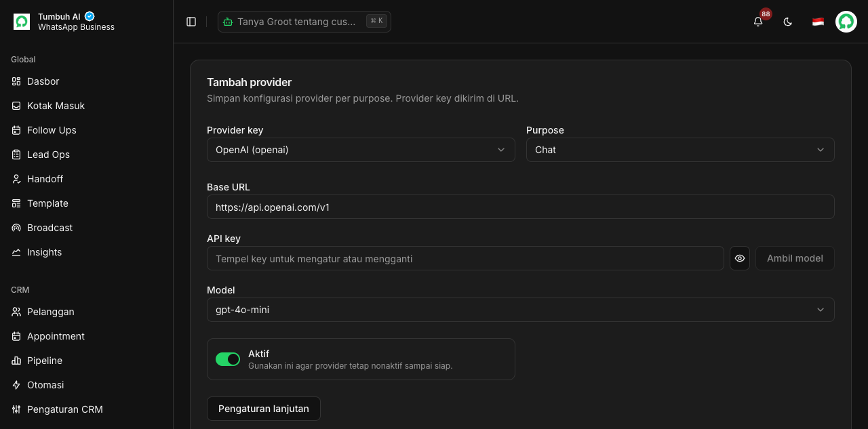Click the Dasbor grid icon

[16, 81]
